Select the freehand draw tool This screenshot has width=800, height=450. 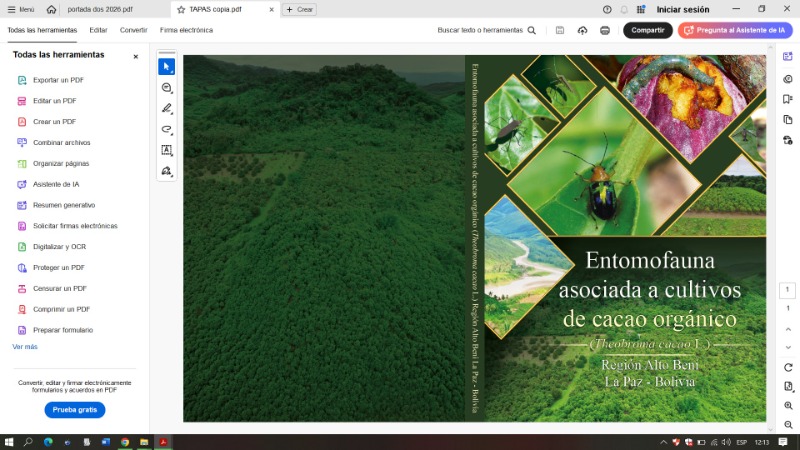coord(166,130)
